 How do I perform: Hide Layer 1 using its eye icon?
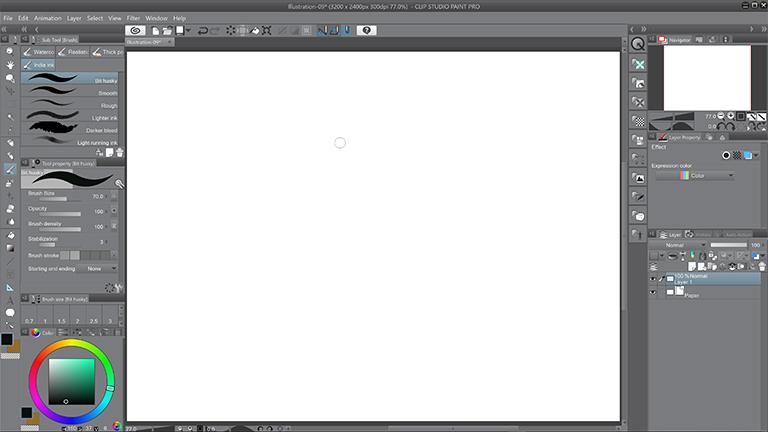[x=653, y=279]
